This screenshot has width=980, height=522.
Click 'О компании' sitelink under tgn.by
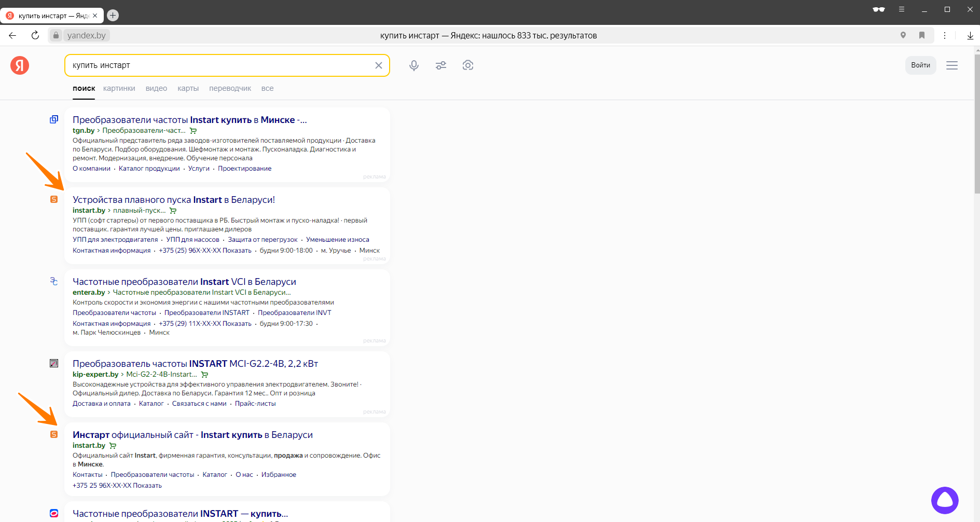pos(91,169)
